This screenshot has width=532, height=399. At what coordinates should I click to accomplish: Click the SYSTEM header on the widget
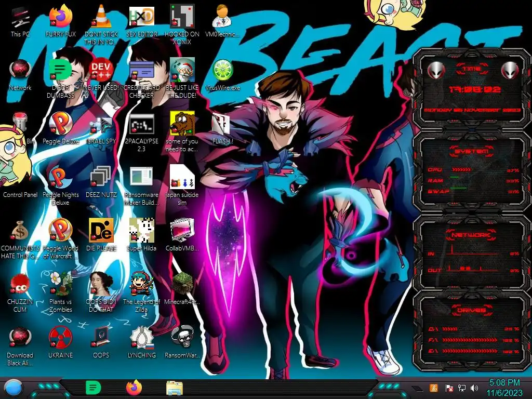472,151
